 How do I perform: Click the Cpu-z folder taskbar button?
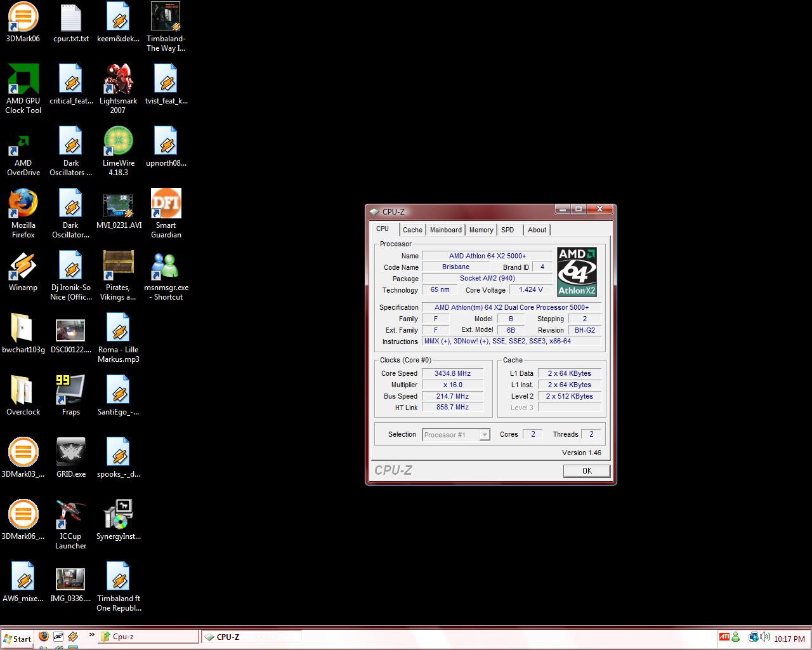(147, 637)
